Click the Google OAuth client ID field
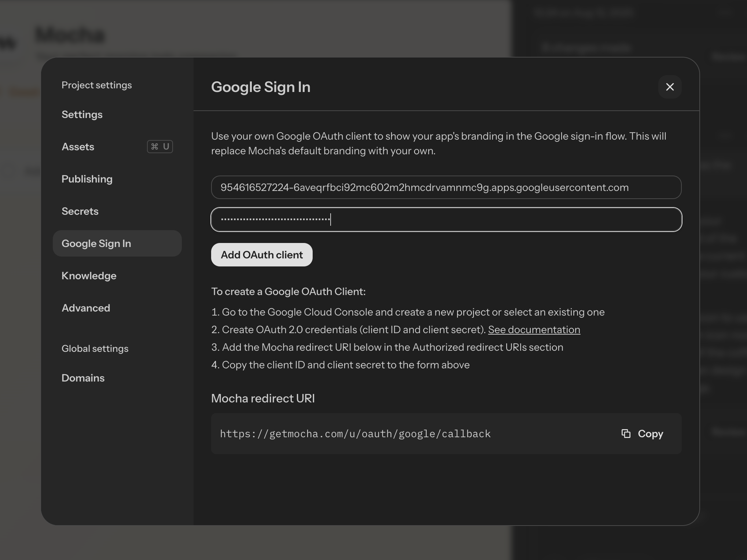The image size is (747, 560). [x=446, y=187]
